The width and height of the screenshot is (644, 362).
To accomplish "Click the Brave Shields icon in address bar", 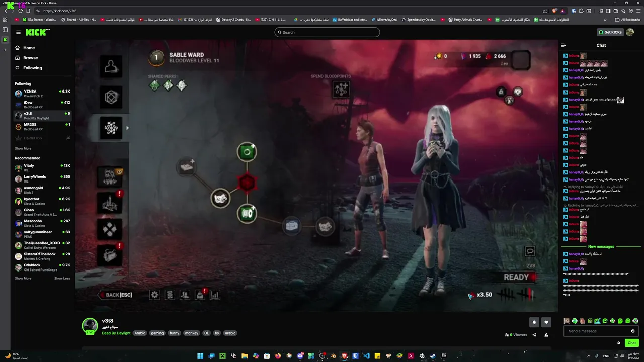I will tap(555, 11).
